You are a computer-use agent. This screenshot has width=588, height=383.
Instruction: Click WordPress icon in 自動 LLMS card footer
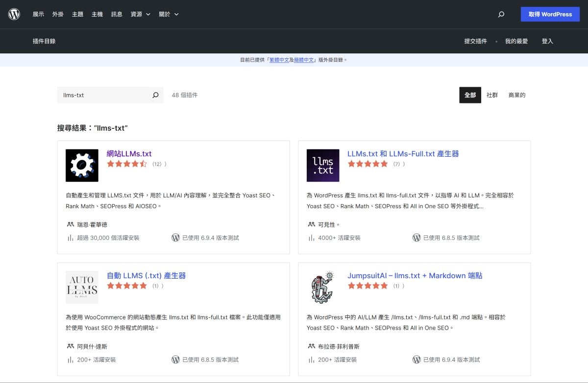(x=175, y=359)
